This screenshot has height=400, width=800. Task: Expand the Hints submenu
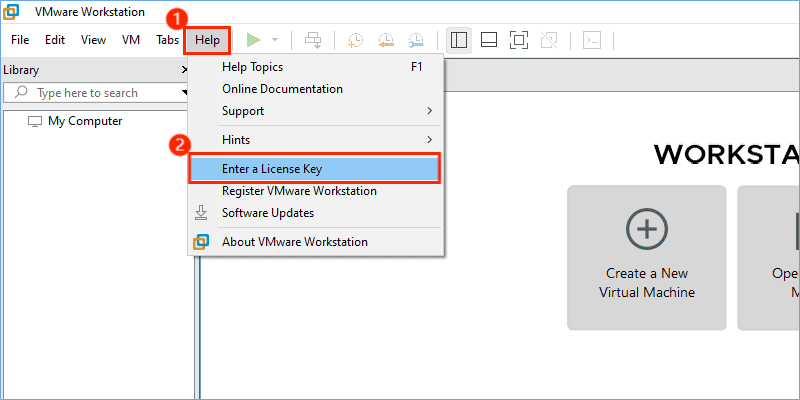click(316, 140)
